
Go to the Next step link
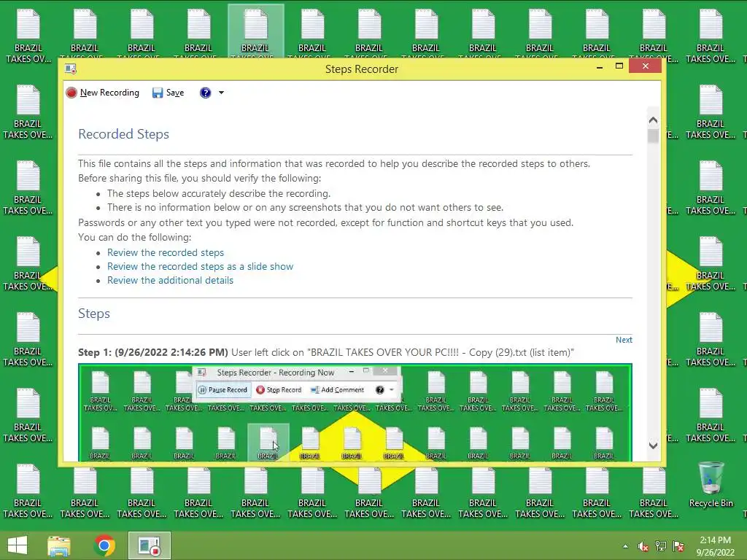tap(624, 340)
